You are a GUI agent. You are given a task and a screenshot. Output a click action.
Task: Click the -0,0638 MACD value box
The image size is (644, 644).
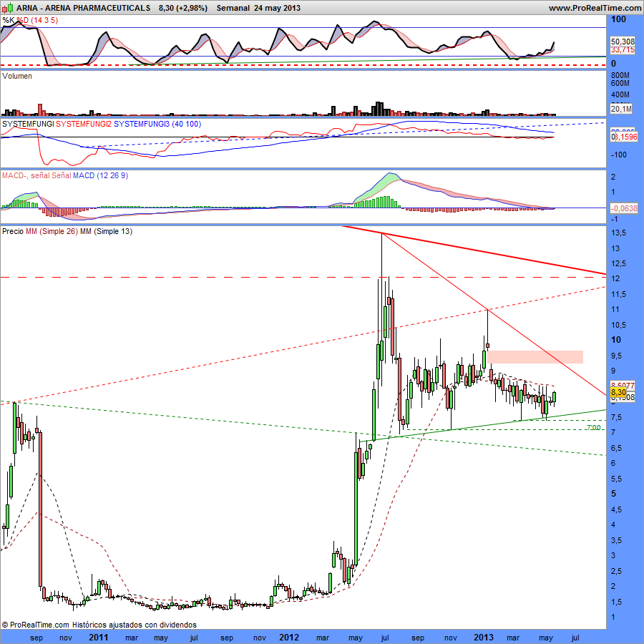tap(624, 208)
